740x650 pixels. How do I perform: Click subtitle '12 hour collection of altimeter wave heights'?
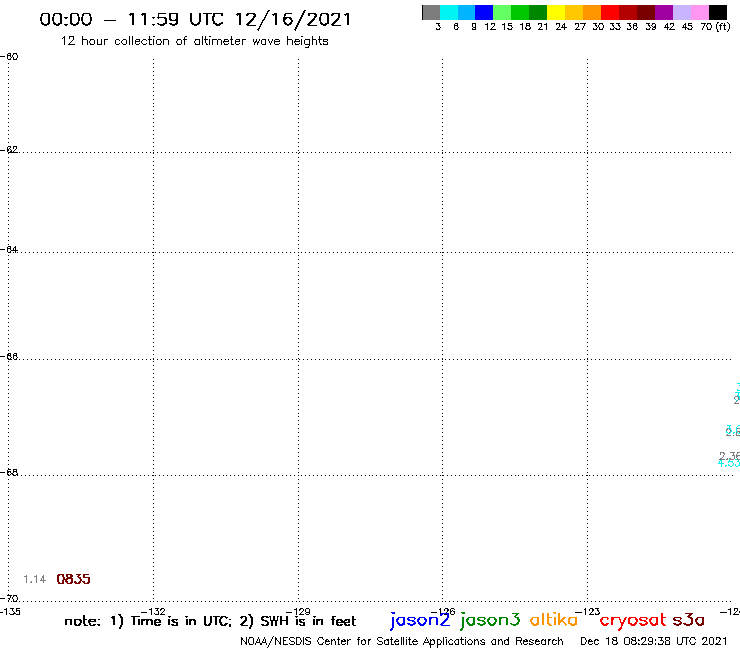tap(194, 41)
